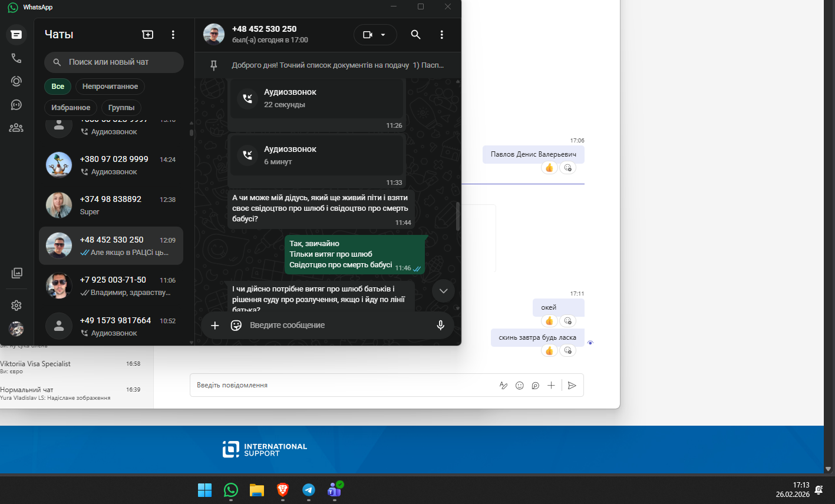Open the text formatting tool in Teams compose box
This screenshot has height=504, width=835.
pyautogui.click(x=503, y=386)
